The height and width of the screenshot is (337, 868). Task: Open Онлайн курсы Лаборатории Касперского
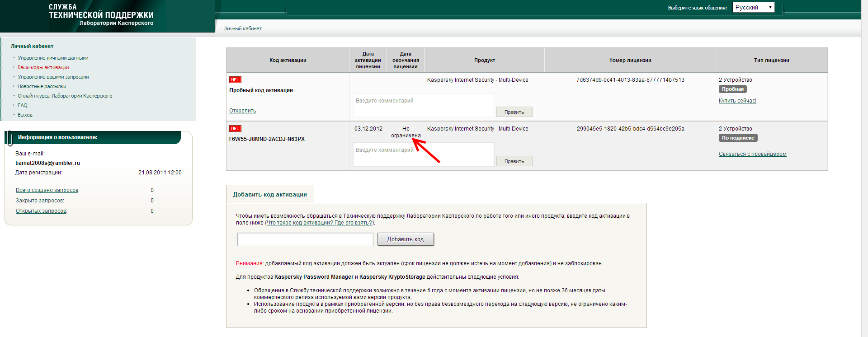point(65,96)
